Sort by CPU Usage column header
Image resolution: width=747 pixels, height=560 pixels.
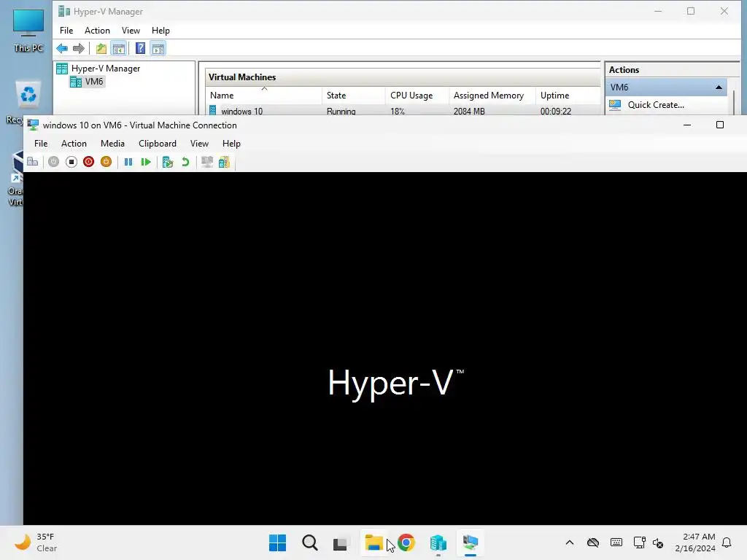[x=417, y=96]
